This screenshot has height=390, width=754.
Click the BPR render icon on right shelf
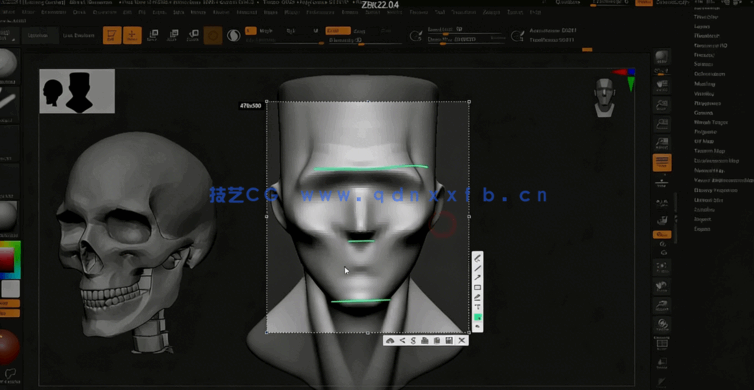(x=662, y=57)
